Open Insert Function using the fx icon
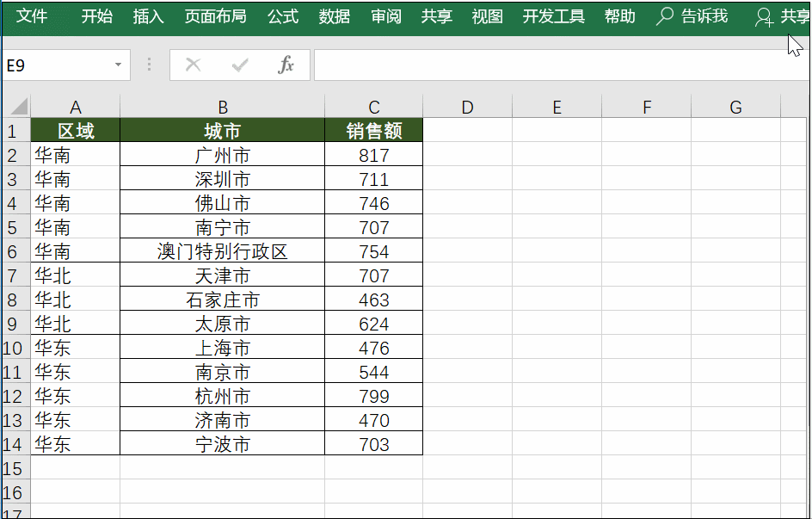The image size is (812, 519). pyautogui.click(x=286, y=64)
